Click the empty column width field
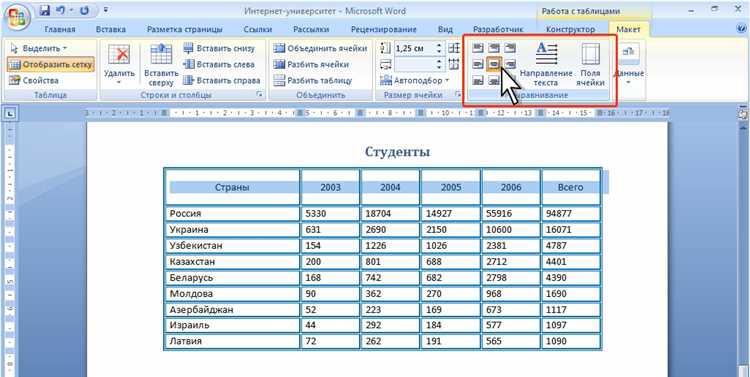750x377 pixels. coord(414,64)
